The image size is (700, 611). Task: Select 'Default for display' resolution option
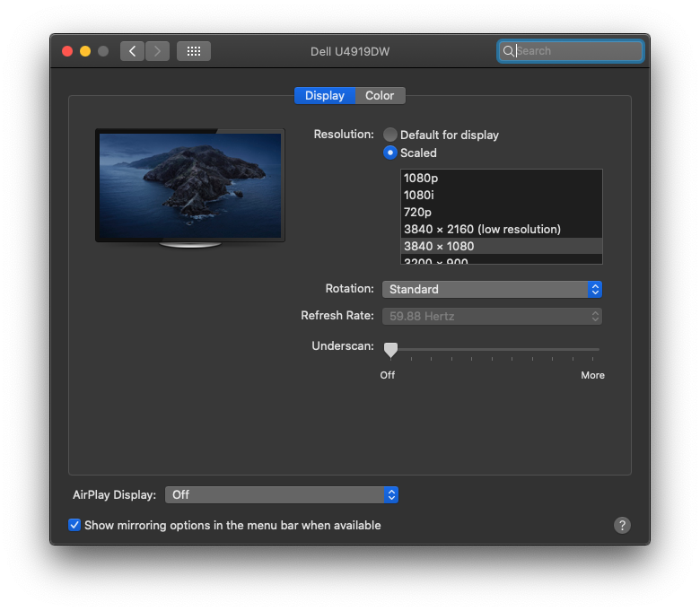(390, 135)
